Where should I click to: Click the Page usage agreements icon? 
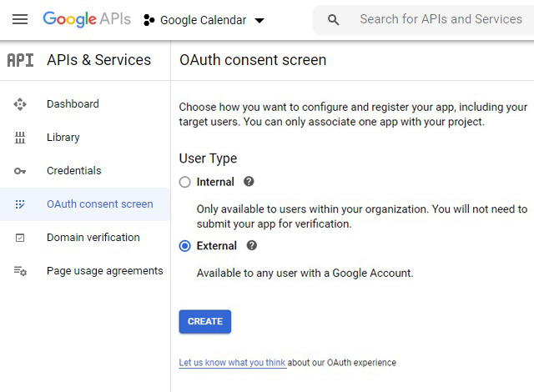(x=21, y=271)
